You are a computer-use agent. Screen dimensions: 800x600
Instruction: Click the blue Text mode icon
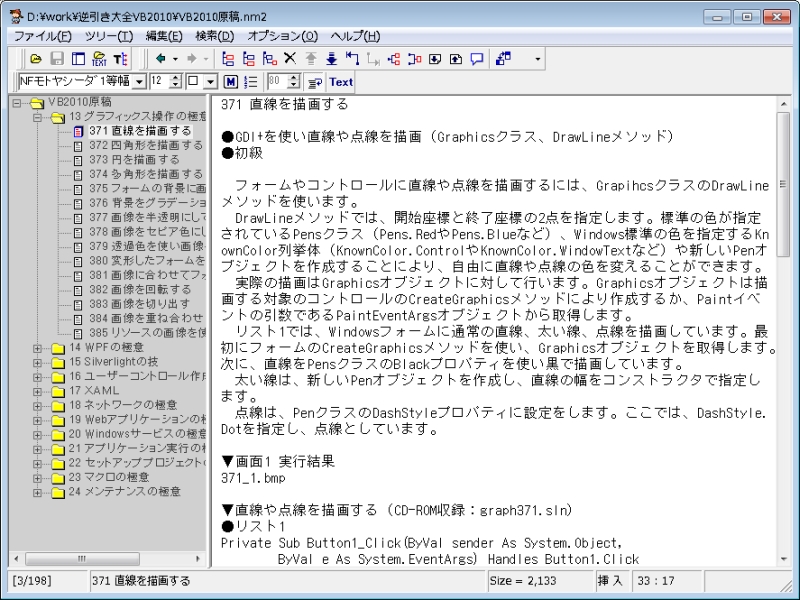341,81
